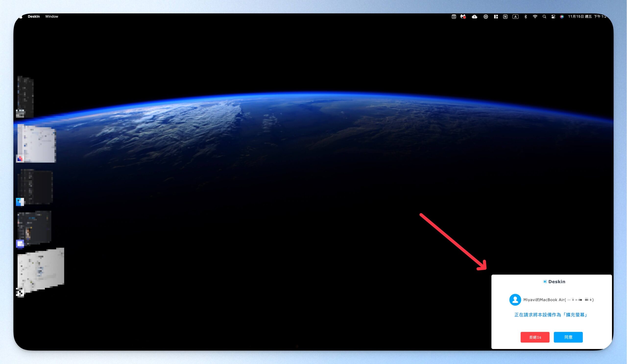Click the window layout grid menu bar icon
Screen dimensions: 627x364
click(x=496, y=17)
